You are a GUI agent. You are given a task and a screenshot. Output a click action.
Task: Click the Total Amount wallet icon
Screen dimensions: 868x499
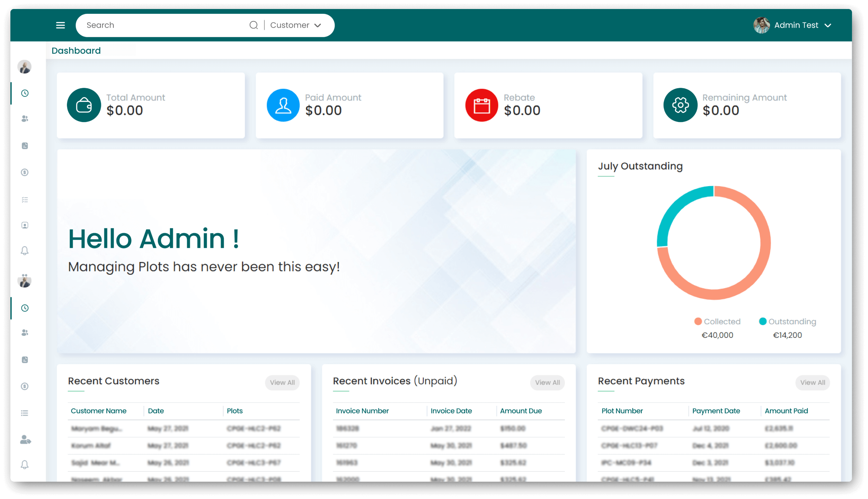click(84, 105)
